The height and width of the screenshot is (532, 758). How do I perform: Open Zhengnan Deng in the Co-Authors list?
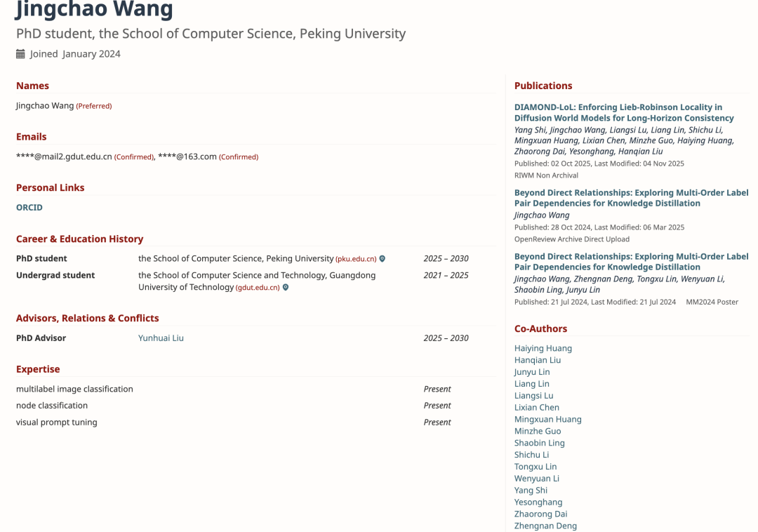[x=545, y=526]
